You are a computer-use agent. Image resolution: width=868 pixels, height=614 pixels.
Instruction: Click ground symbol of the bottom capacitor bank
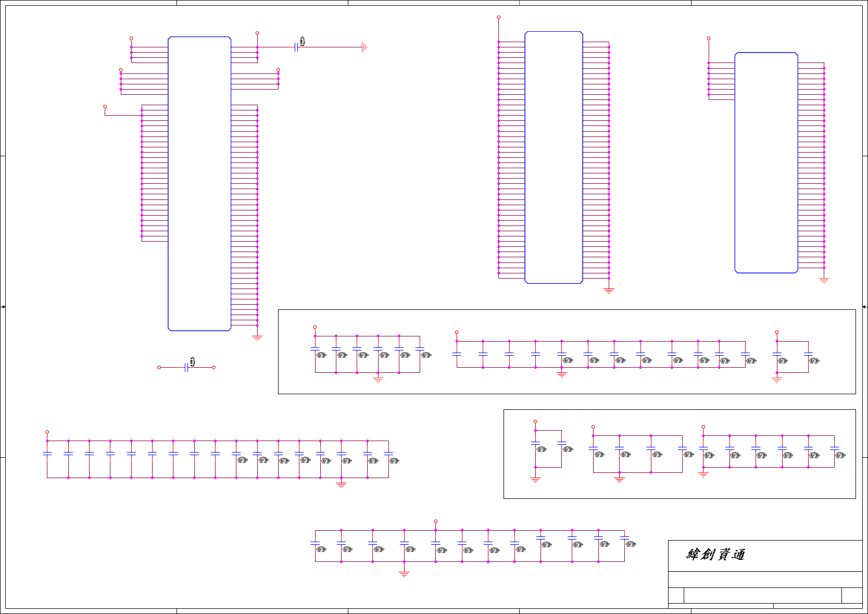click(404, 574)
